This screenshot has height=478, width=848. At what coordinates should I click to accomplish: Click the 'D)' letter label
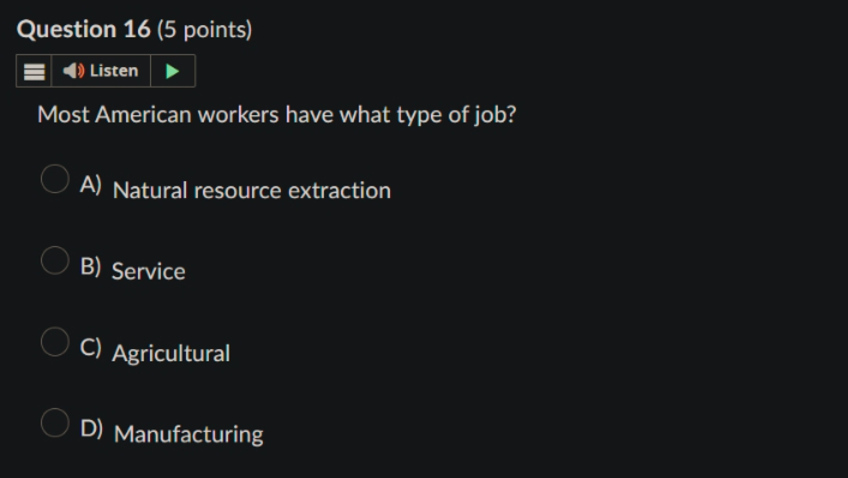(x=91, y=428)
